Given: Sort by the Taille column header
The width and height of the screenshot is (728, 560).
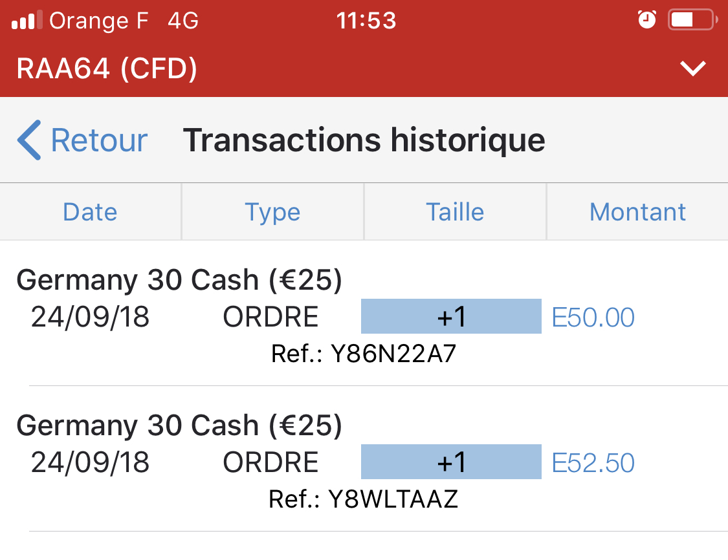Looking at the screenshot, I should point(455,212).
